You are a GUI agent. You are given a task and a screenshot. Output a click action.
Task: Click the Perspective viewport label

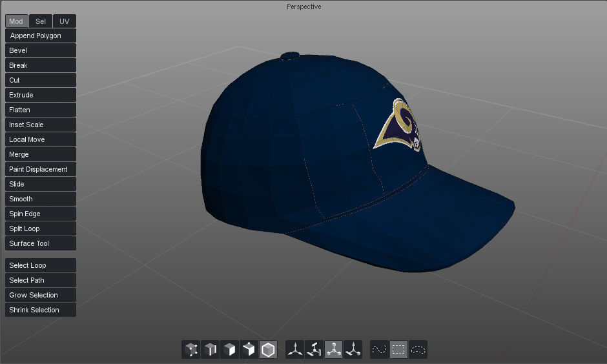[304, 6]
